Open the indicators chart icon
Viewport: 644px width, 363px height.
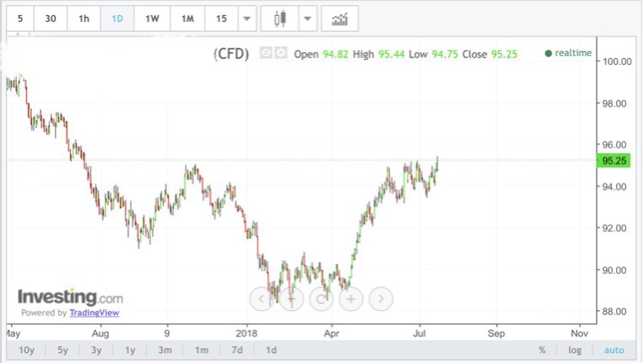click(x=339, y=19)
